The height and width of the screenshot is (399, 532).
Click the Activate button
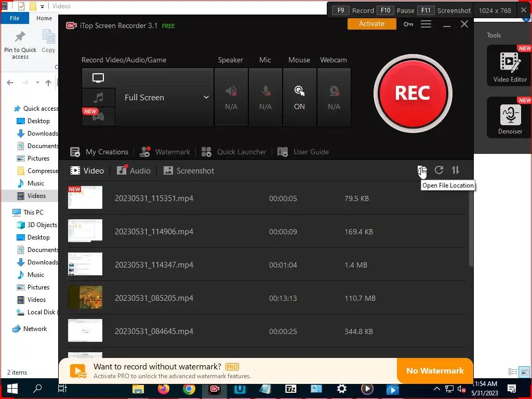click(x=371, y=24)
